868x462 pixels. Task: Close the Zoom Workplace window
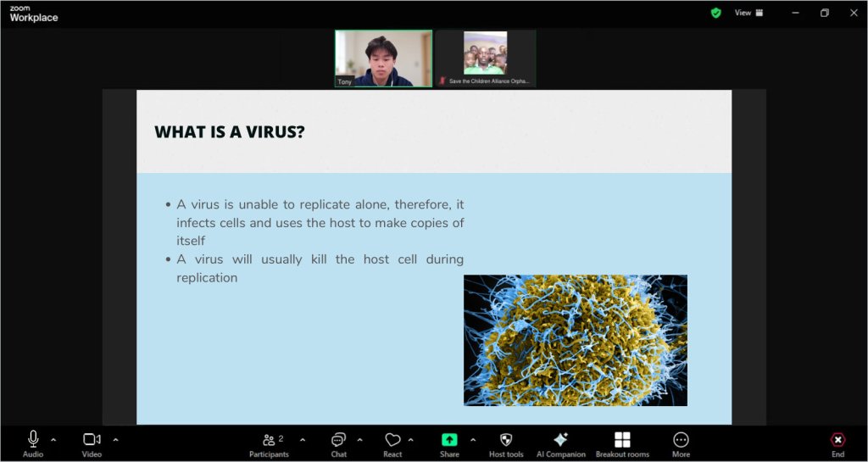pyautogui.click(x=854, y=13)
